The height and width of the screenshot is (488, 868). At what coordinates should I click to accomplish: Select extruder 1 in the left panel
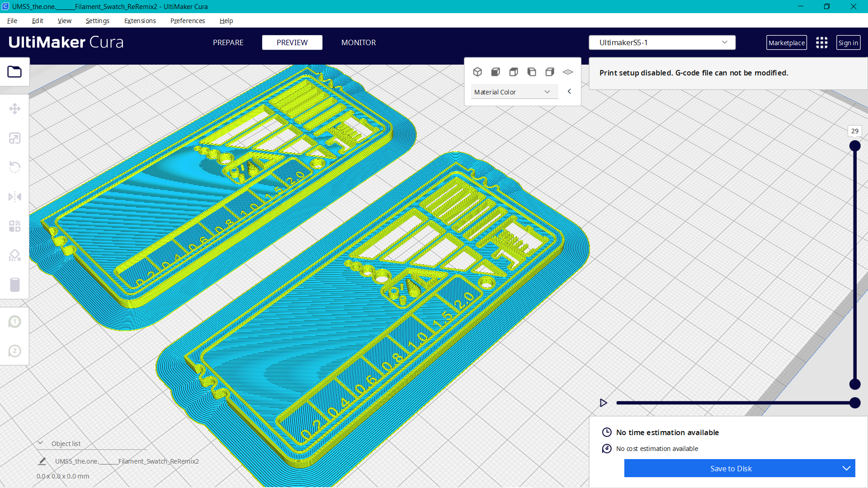pos(15,321)
